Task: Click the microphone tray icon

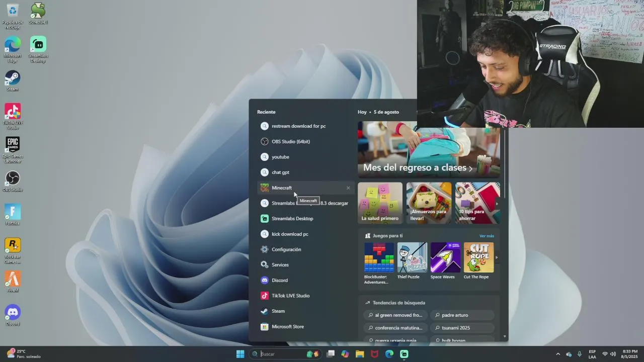Action: point(580,354)
